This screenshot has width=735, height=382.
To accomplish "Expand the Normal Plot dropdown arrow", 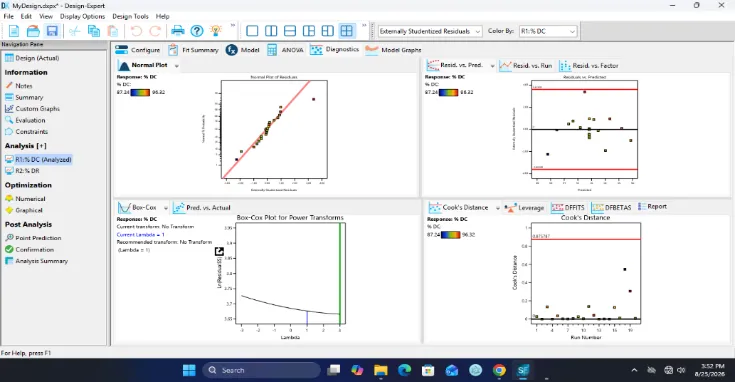I will click(x=177, y=66).
